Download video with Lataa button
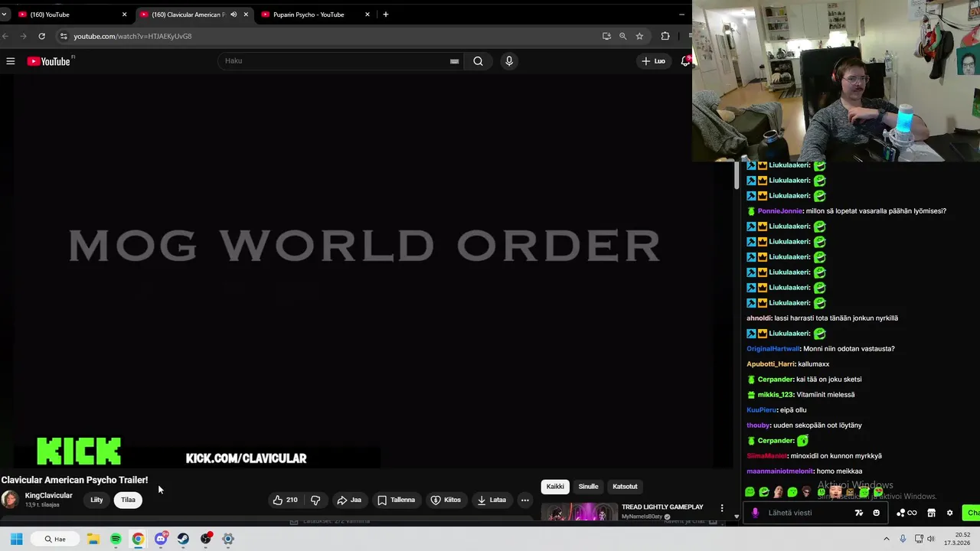Image resolution: width=980 pixels, height=551 pixels. click(492, 500)
